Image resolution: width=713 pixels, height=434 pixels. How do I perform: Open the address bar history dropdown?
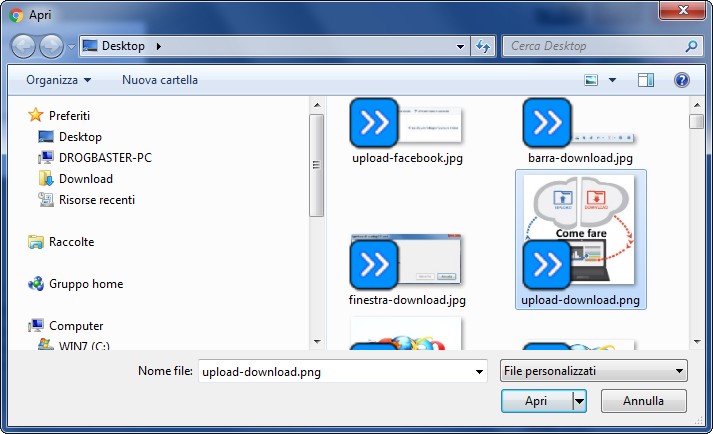[460, 46]
